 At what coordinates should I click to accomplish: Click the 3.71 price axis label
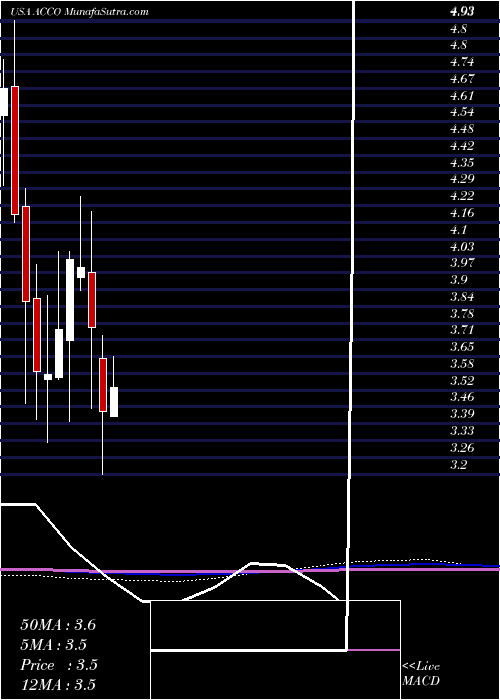[462, 330]
